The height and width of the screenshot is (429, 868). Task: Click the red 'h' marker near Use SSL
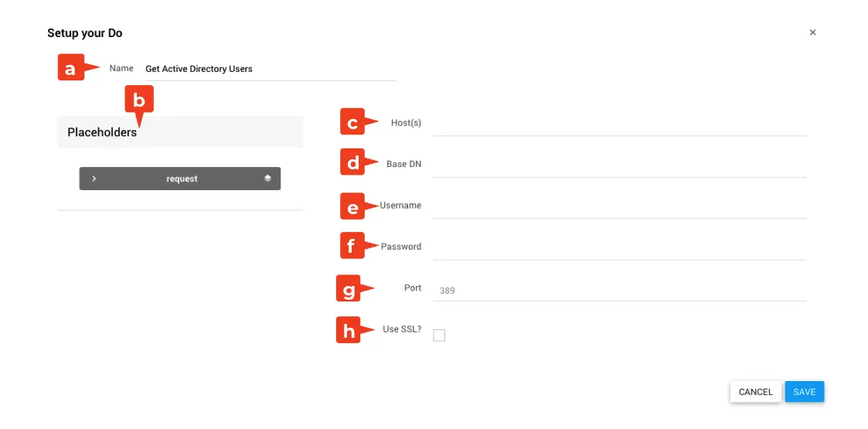click(349, 330)
